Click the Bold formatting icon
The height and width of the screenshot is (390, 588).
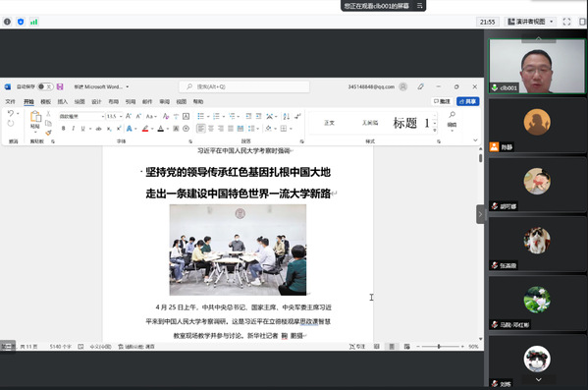point(64,129)
